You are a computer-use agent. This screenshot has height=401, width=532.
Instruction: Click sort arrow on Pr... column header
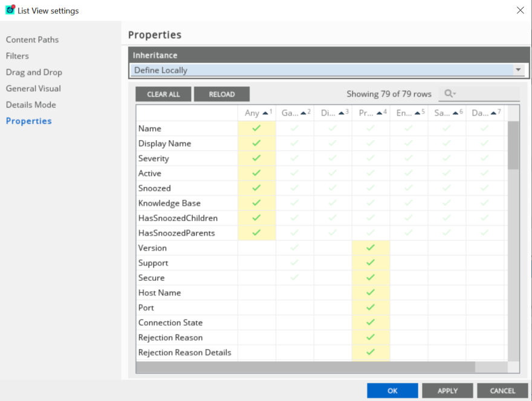click(x=380, y=113)
